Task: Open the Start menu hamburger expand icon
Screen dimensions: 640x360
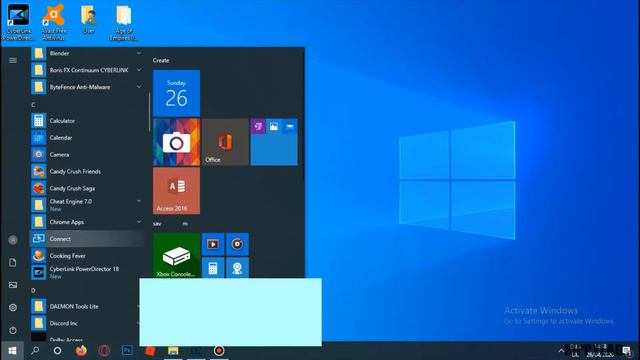Action: 13,60
